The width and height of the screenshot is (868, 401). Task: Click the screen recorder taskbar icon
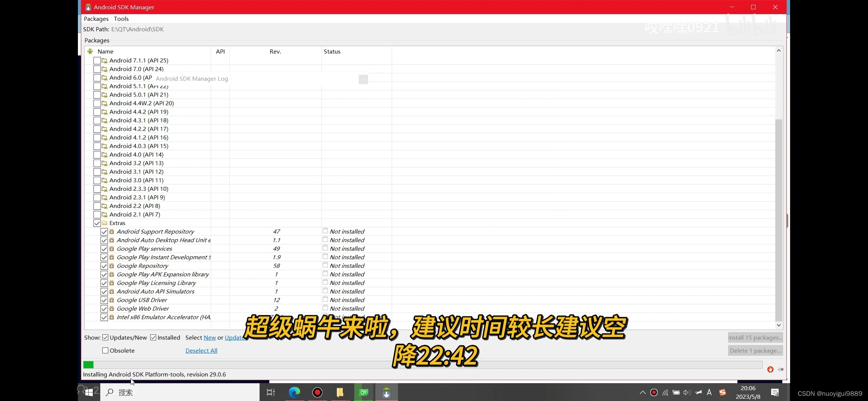coord(318,392)
